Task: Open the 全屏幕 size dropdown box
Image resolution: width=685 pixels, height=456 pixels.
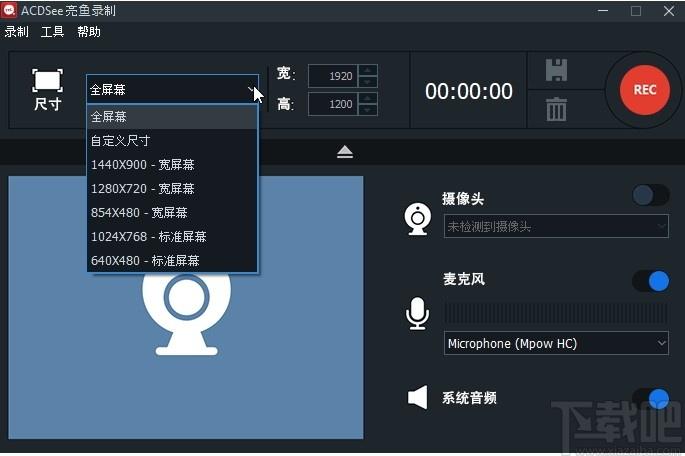Action: pos(173,90)
